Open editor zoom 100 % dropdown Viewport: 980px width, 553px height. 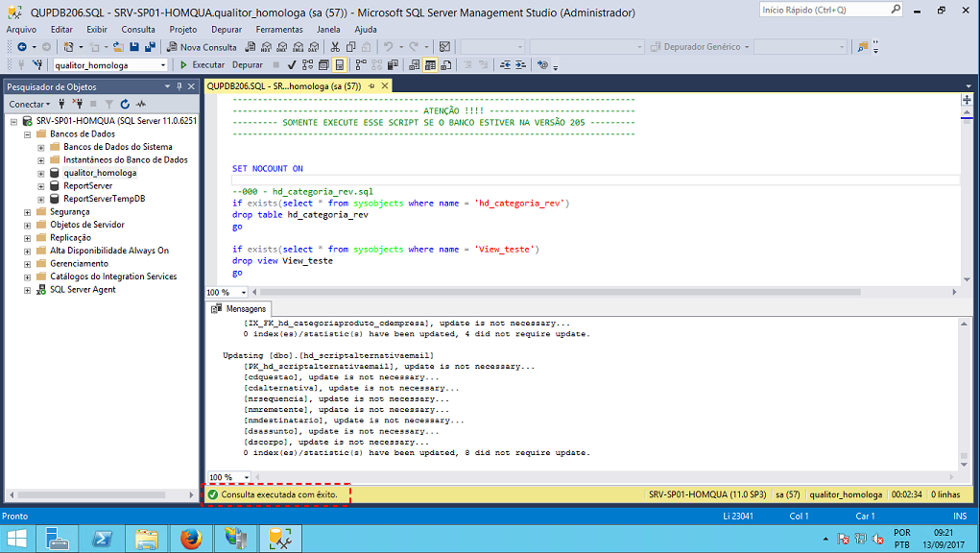pyautogui.click(x=244, y=293)
